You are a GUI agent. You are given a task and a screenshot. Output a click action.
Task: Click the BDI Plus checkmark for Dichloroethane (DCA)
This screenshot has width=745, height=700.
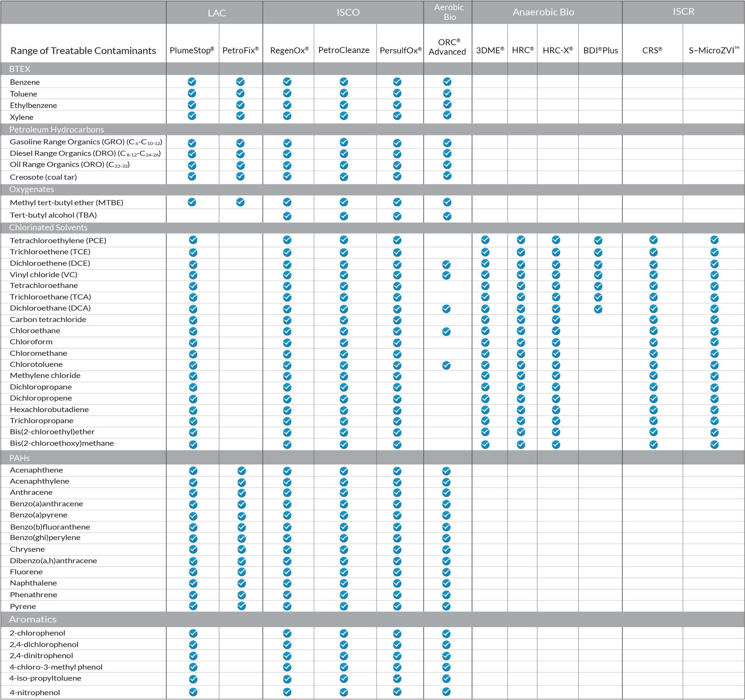click(598, 309)
